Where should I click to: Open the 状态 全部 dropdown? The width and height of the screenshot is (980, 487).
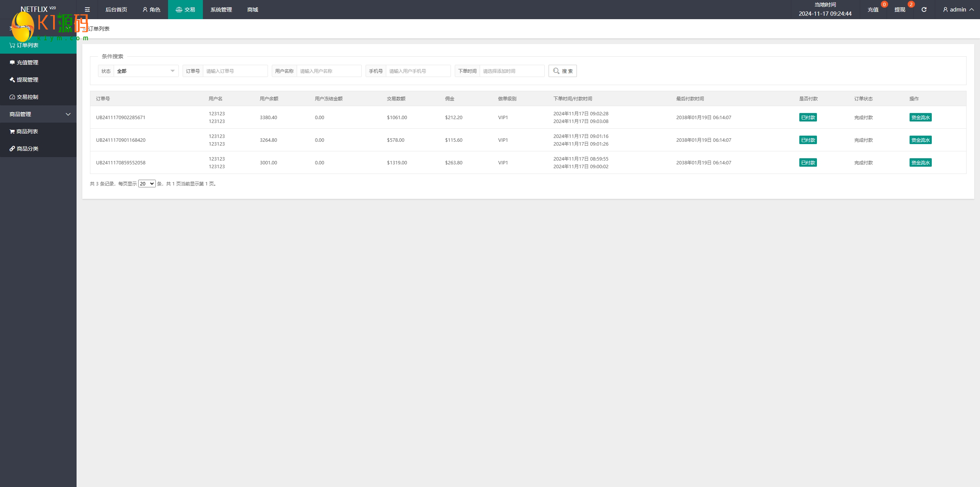click(145, 71)
